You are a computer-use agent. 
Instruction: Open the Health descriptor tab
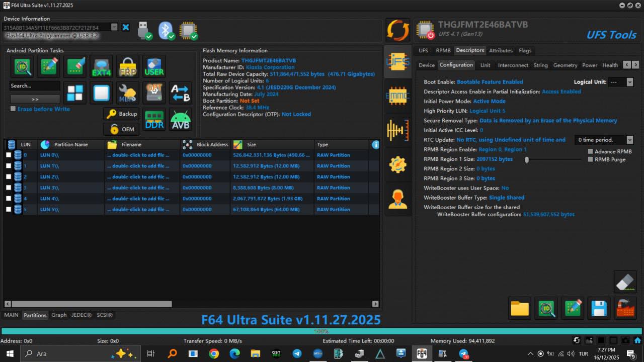[x=610, y=65]
